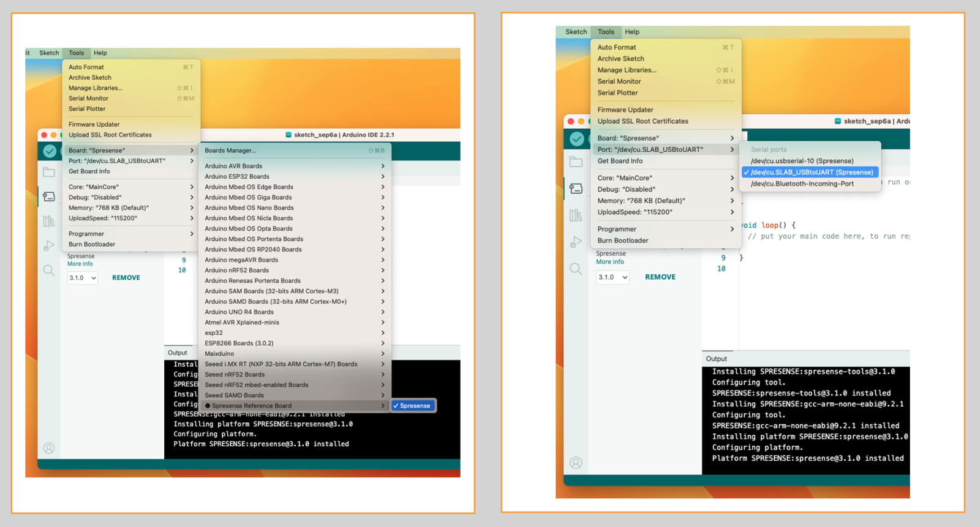Open Search magnifier icon in left screenshot
Screen dimensions: 980x527
point(49,270)
